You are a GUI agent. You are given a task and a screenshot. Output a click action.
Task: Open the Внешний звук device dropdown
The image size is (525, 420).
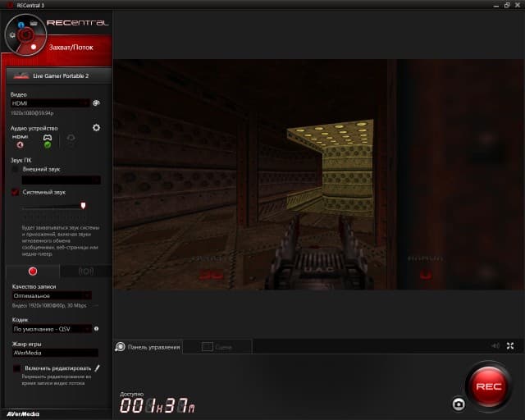tap(62, 180)
